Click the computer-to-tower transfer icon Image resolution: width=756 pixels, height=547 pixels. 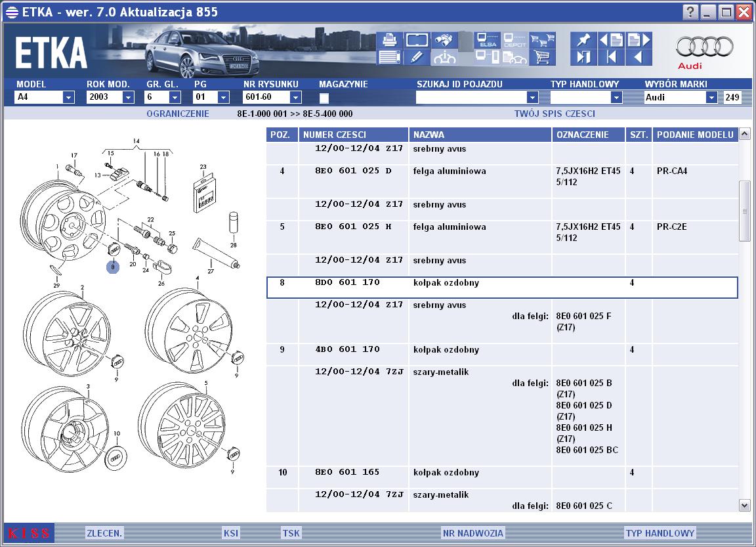pyautogui.click(x=487, y=57)
